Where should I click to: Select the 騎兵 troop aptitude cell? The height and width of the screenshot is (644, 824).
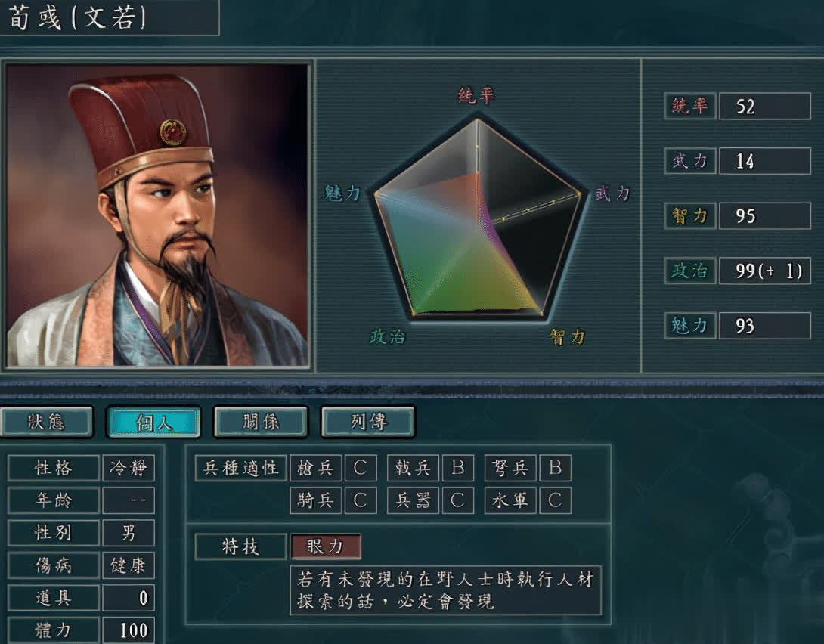point(316,500)
